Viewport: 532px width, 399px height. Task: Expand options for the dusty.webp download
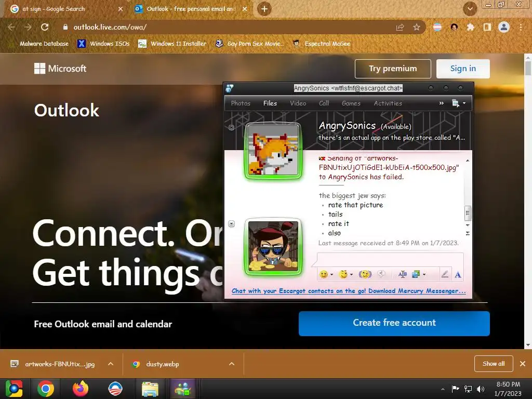pyautogui.click(x=232, y=364)
